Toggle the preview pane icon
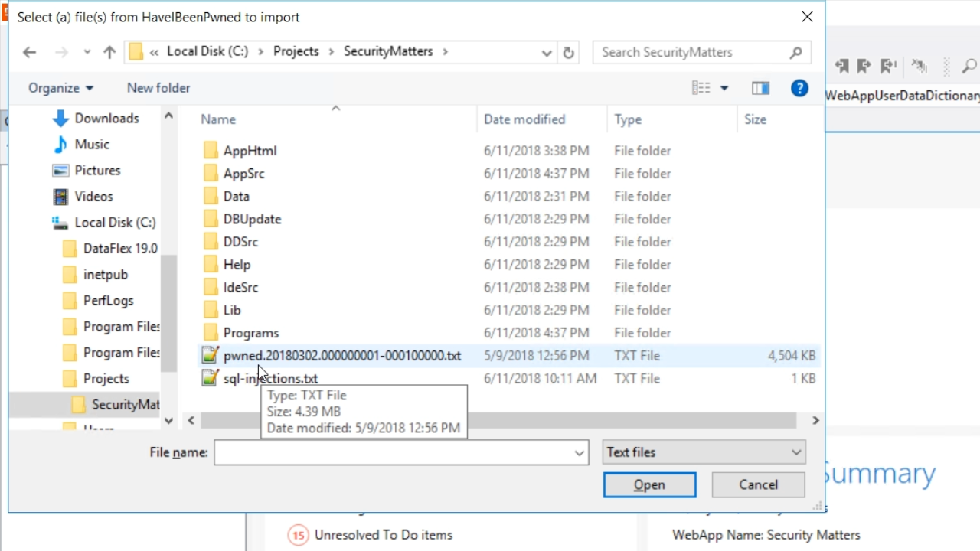The image size is (980, 551). tap(760, 88)
